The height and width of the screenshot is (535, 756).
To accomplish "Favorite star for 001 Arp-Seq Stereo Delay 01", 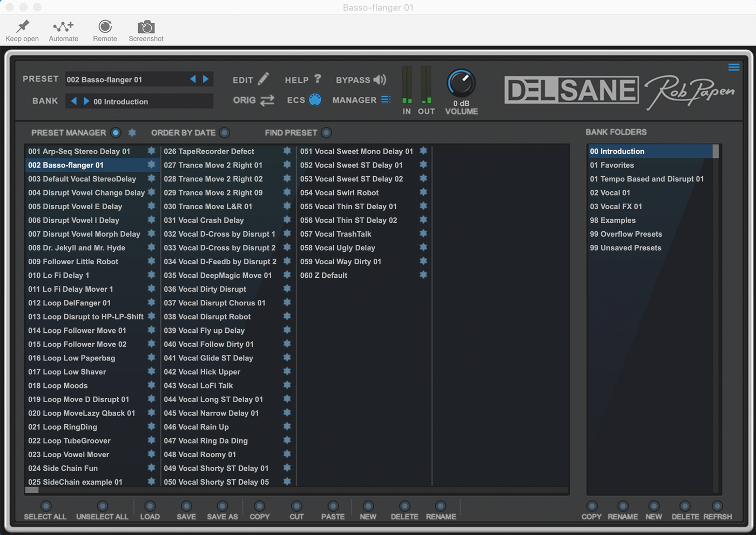I will pos(151,151).
